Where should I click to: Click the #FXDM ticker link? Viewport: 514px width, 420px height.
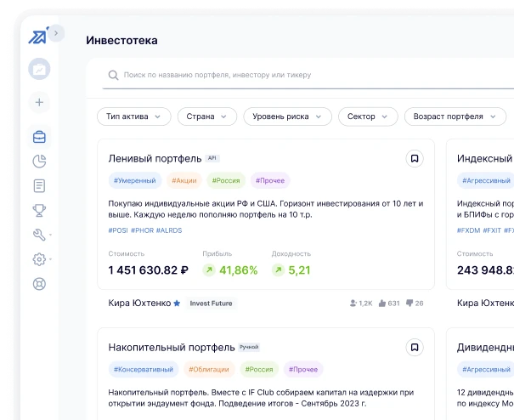click(468, 230)
